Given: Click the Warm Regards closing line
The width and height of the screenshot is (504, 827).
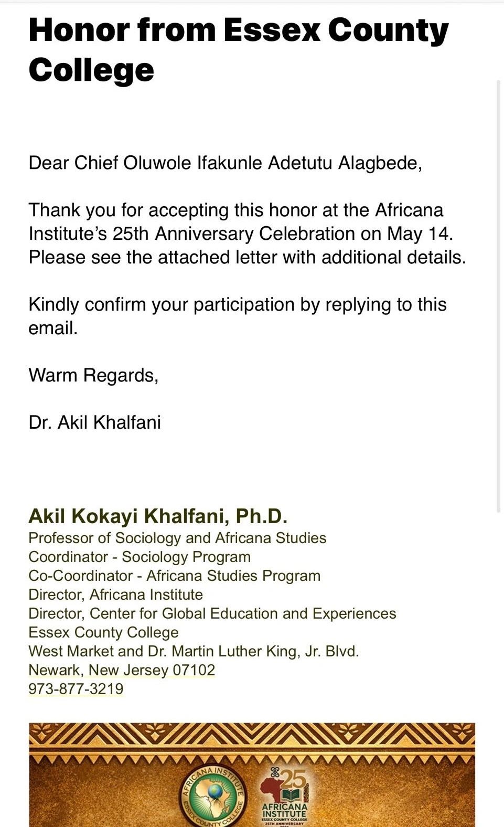Looking at the screenshot, I should click(x=93, y=376).
